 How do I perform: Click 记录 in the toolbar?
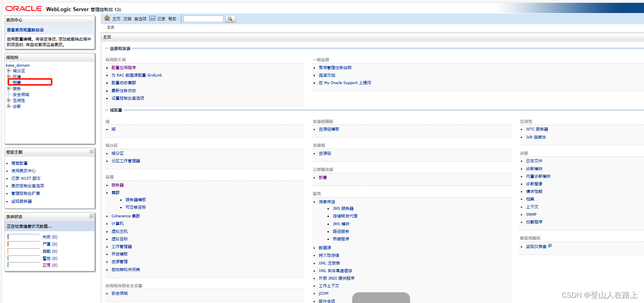point(161,19)
